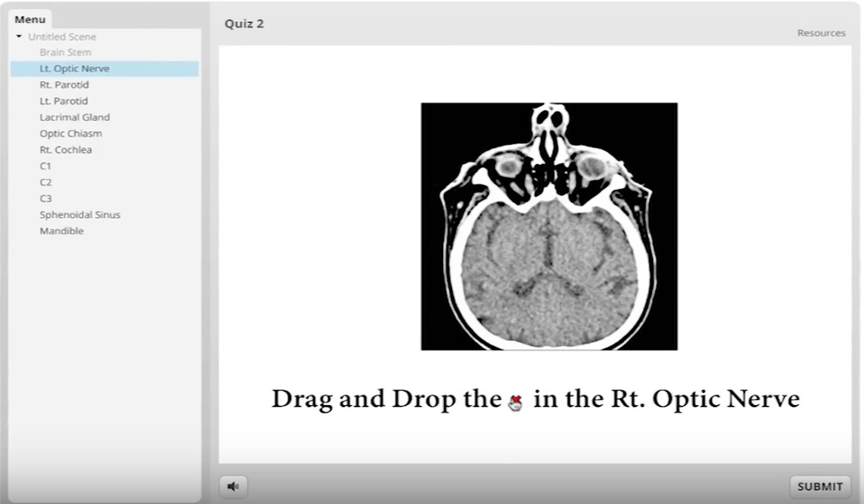Screen dimensions: 864x504
Task: Select the Lt. Optic Nerve item
Action: [74, 69]
